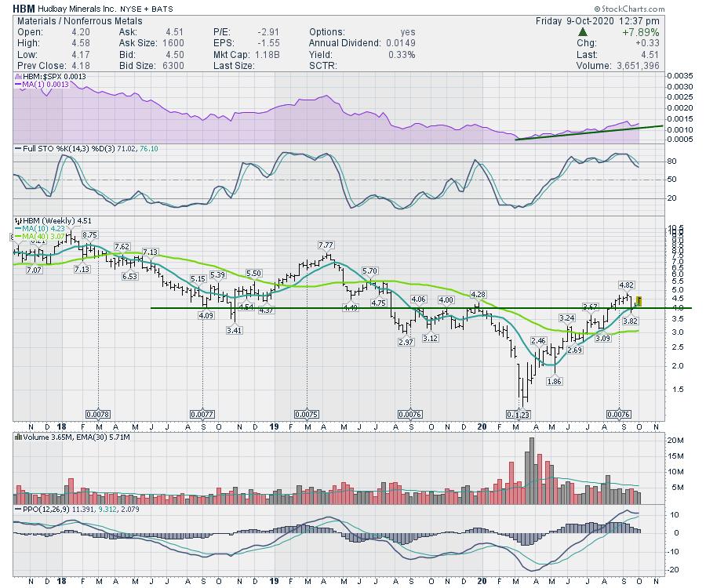
Task: Click the Ask Size value 1600
Action: pos(173,43)
